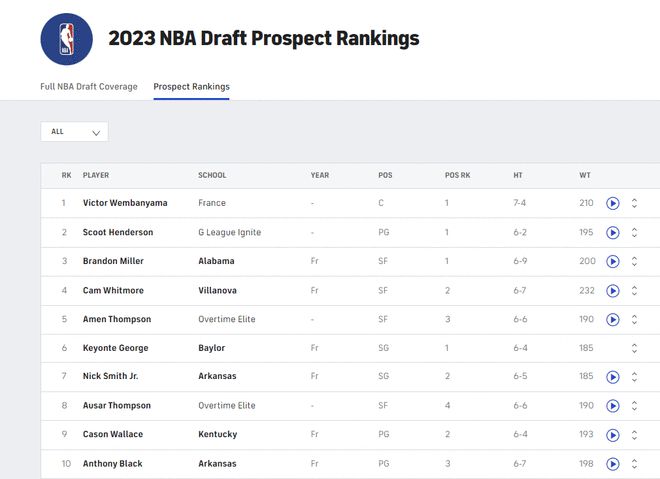Play Amen Thompson highlight video
This screenshot has width=660, height=479.
coord(612,319)
